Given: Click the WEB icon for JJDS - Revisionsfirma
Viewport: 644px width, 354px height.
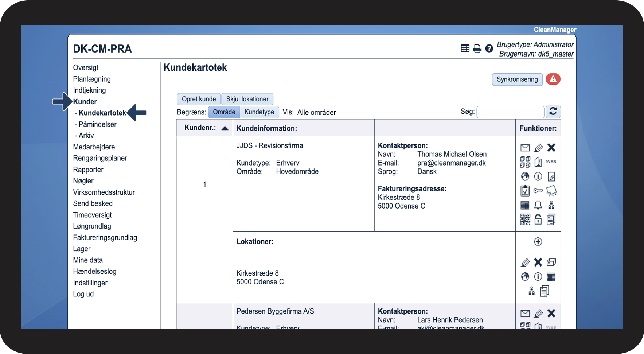Looking at the screenshot, I should (551, 162).
